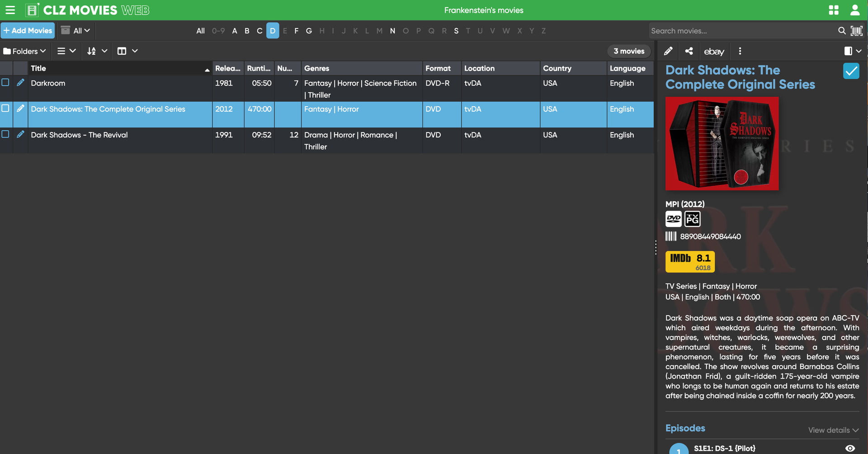This screenshot has height=454, width=868.
Task: Click the Frankenstein's movies collection title
Action: pos(484,10)
